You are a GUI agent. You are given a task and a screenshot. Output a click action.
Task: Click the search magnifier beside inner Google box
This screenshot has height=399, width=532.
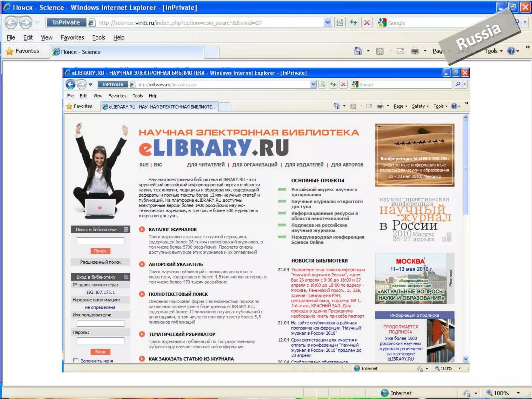tap(458, 84)
